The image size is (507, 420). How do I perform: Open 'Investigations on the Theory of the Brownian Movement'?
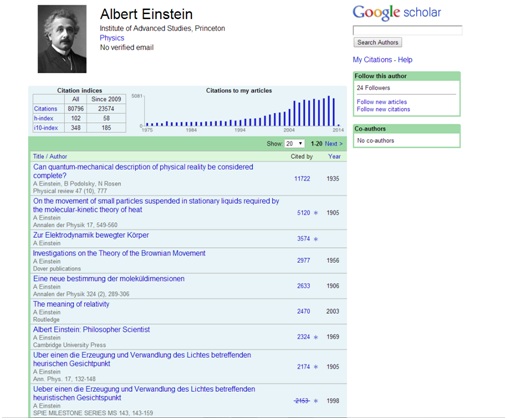pos(119,253)
